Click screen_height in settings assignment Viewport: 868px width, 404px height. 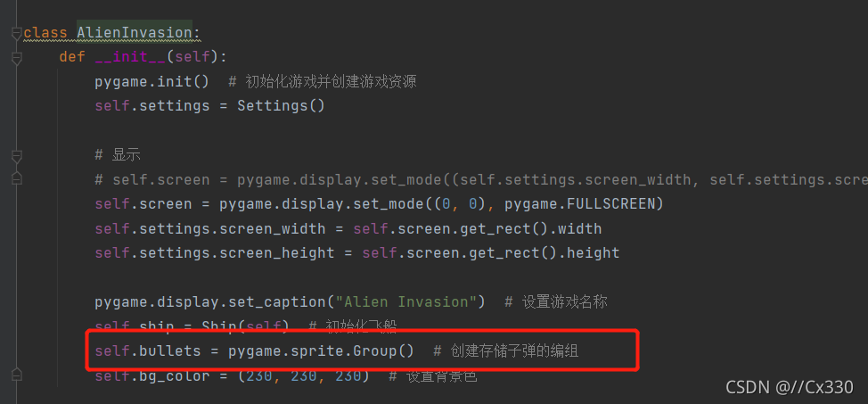click(x=277, y=253)
